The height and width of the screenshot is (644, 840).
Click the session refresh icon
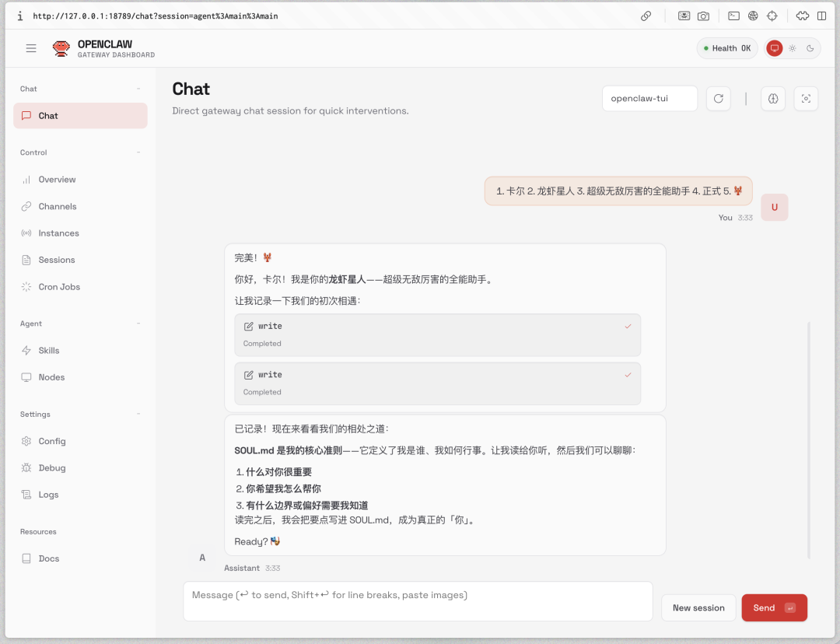click(718, 98)
